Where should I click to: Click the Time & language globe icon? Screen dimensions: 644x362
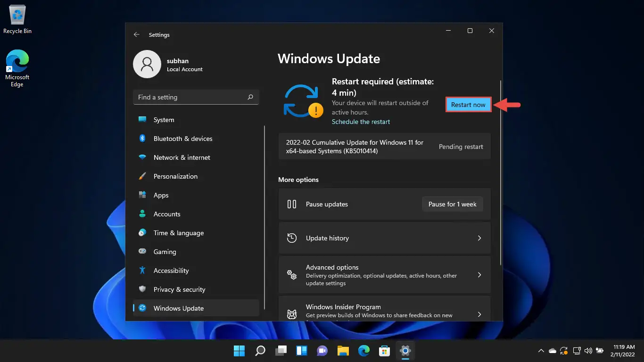142,233
